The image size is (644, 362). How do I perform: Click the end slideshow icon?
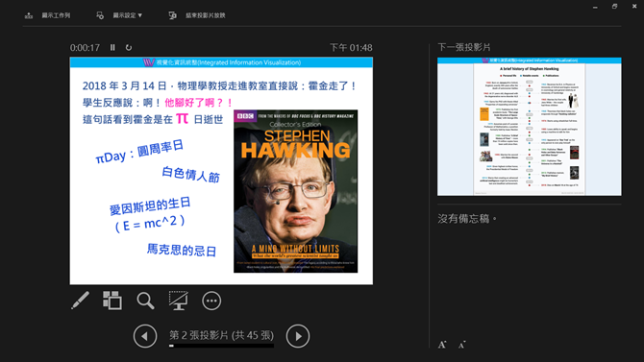(172, 15)
